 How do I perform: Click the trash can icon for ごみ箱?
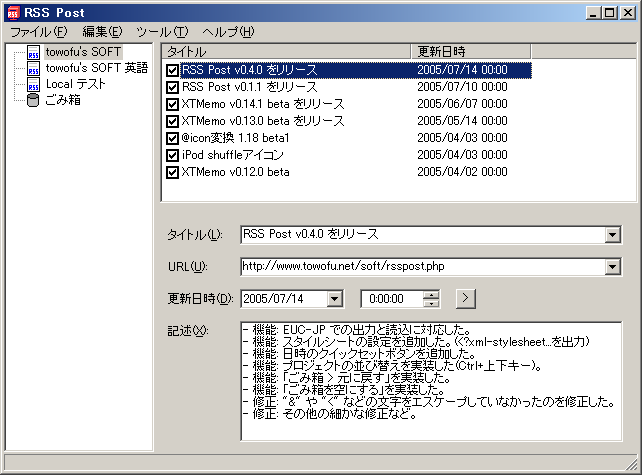pyautogui.click(x=33, y=100)
